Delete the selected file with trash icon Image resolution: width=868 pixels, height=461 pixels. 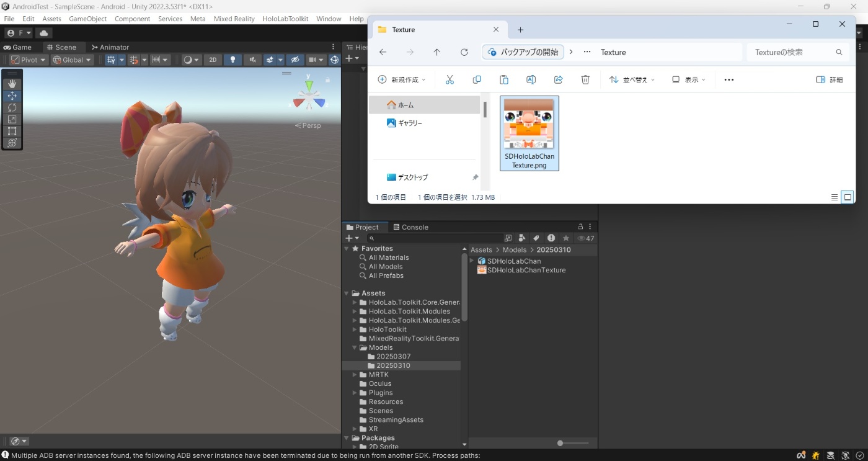[x=585, y=79]
